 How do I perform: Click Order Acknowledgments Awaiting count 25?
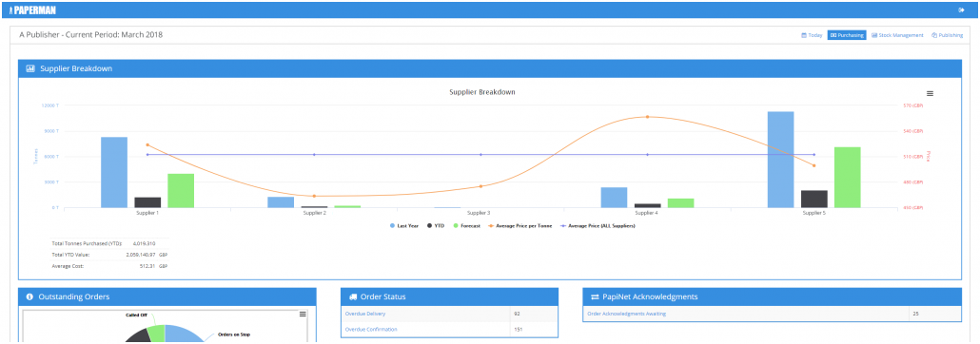pos(915,314)
